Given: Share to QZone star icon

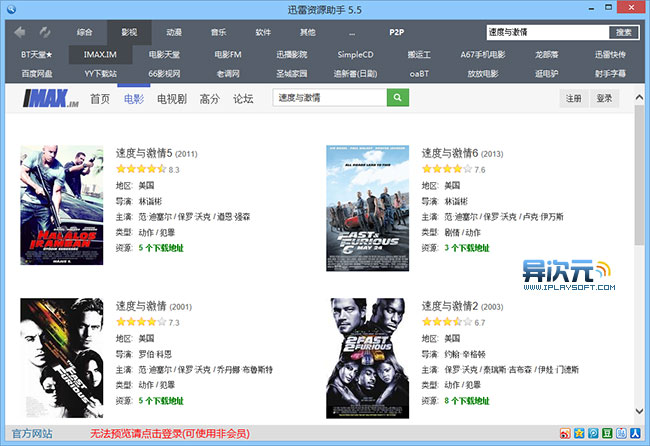Looking at the screenshot, I should [579, 434].
